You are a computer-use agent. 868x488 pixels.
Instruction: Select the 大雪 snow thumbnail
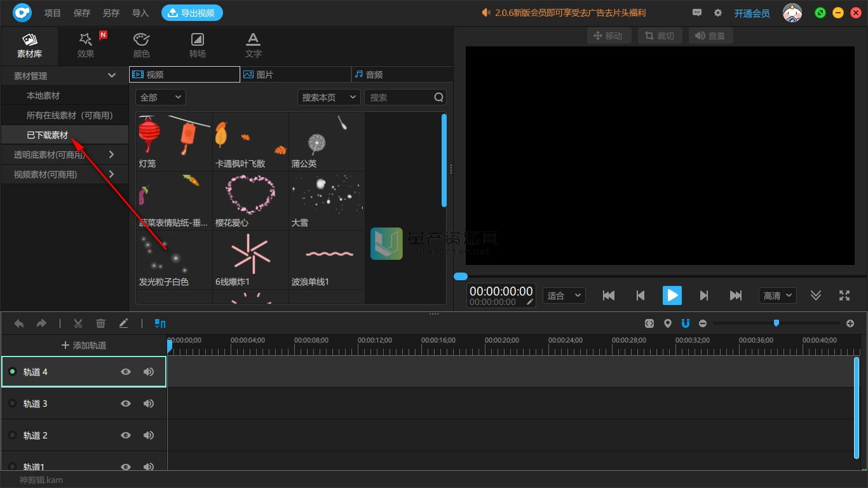coord(327,200)
